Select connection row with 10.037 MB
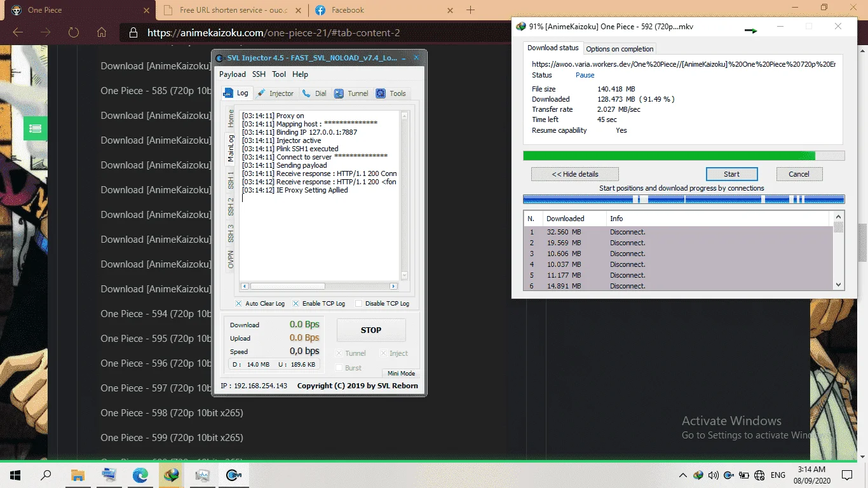Viewport: 868px width, 488px height. pos(677,264)
